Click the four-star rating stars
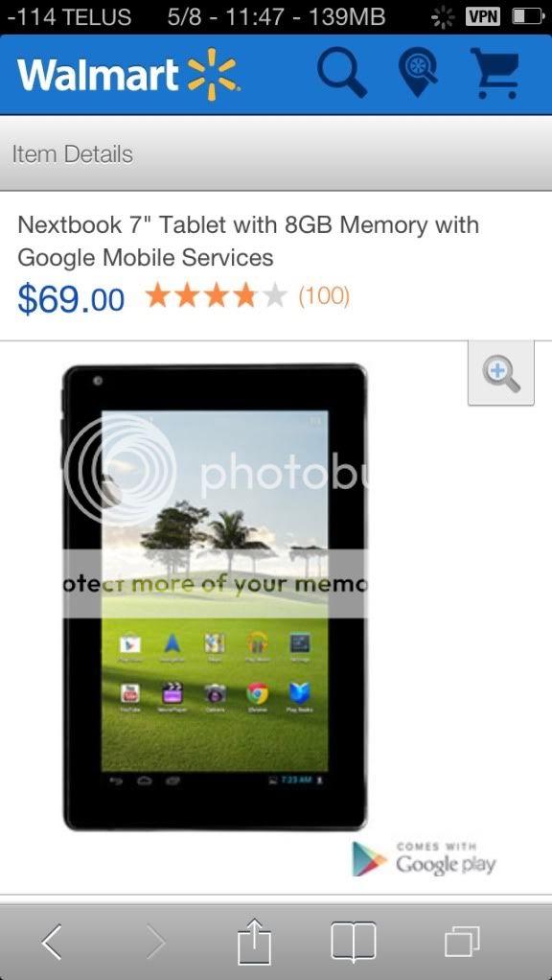Image resolution: width=552 pixels, height=980 pixels. tap(216, 295)
